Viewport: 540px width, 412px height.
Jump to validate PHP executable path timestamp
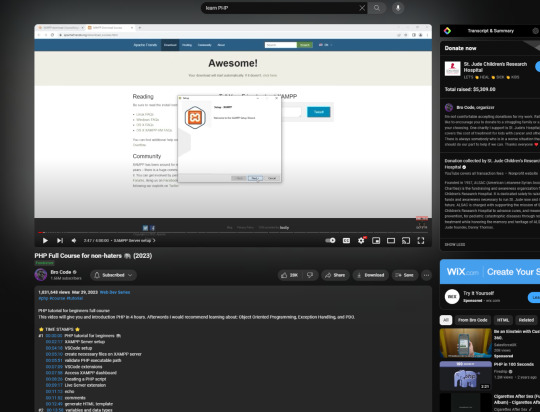point(54,360)
